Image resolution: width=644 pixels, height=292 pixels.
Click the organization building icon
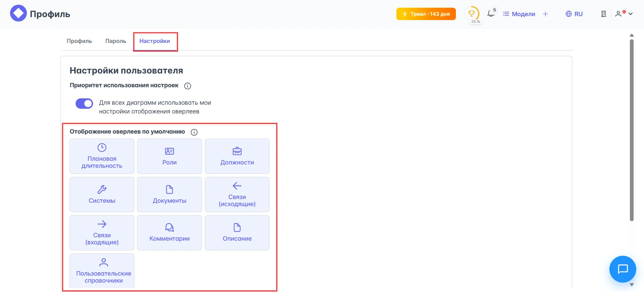[603, 14]
